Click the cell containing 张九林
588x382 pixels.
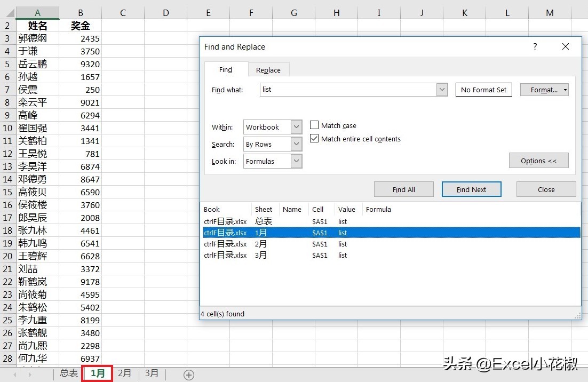[37, 230]
